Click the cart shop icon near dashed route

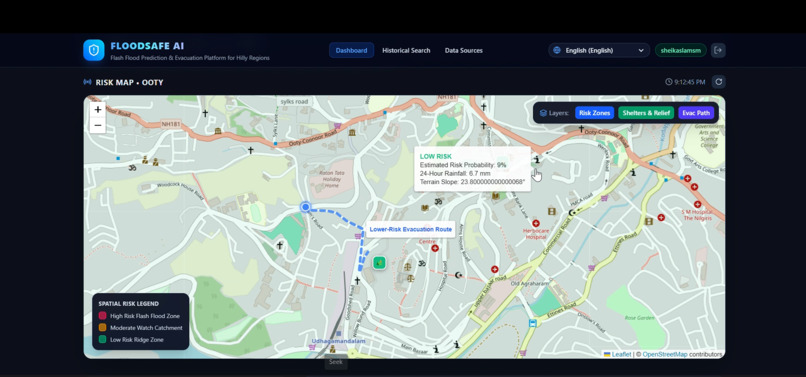coord(358,236)
